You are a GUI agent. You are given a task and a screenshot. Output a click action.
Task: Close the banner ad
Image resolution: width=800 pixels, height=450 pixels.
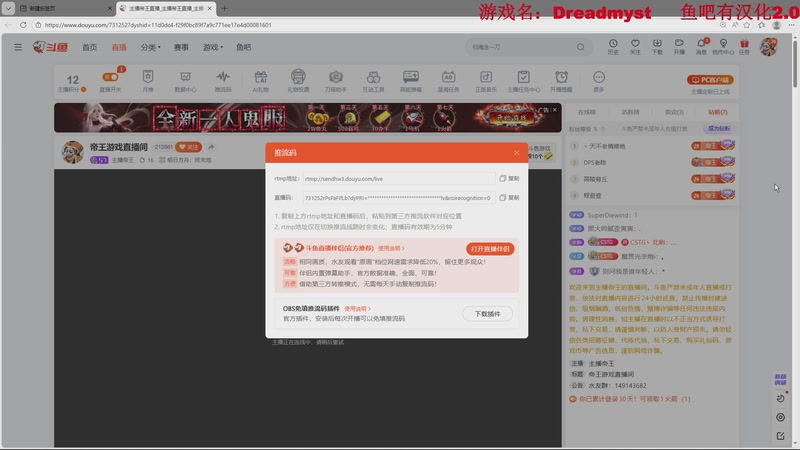[x=555, y=109]
